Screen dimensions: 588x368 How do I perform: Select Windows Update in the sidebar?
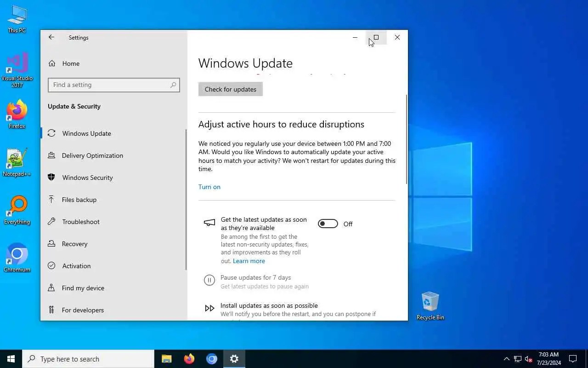tap(114, 133)
